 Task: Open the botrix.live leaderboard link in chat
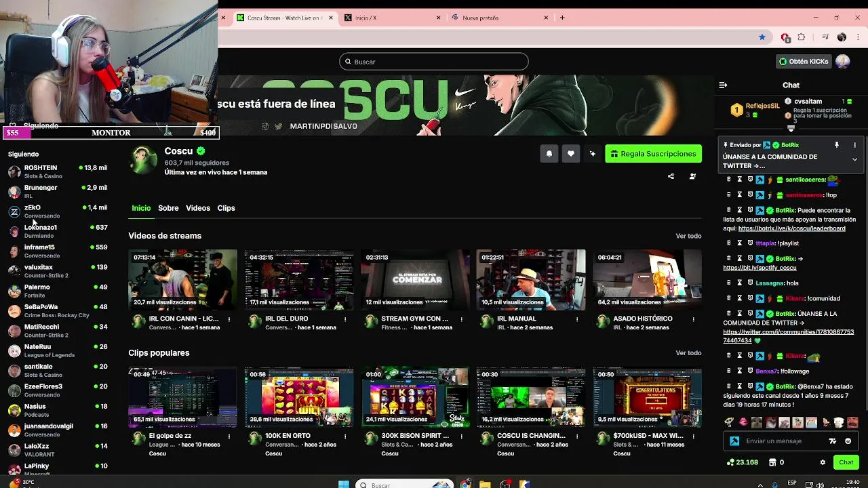coord(791,228)
